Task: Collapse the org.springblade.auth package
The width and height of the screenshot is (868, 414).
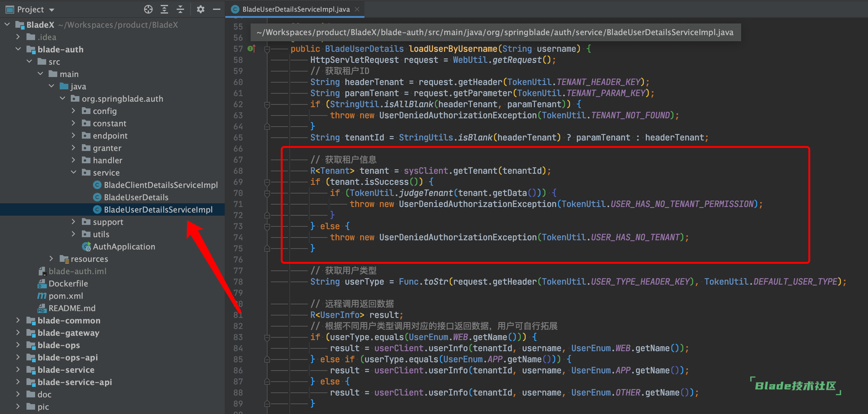Action: pos(63,99)
